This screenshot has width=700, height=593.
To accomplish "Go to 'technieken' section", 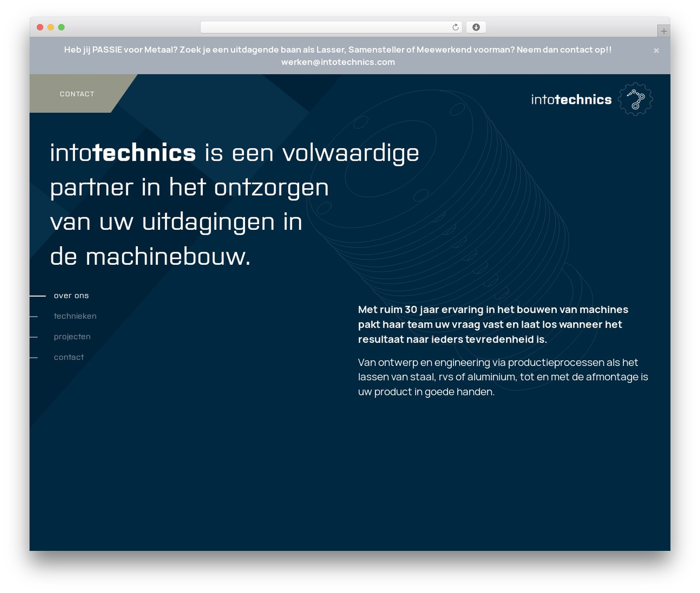I will 75,316.
